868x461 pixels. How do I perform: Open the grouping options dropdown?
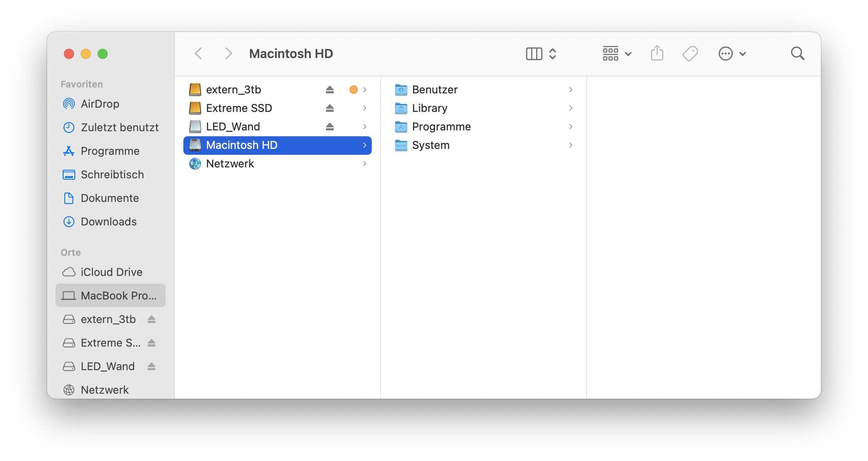tap(617, 54)
